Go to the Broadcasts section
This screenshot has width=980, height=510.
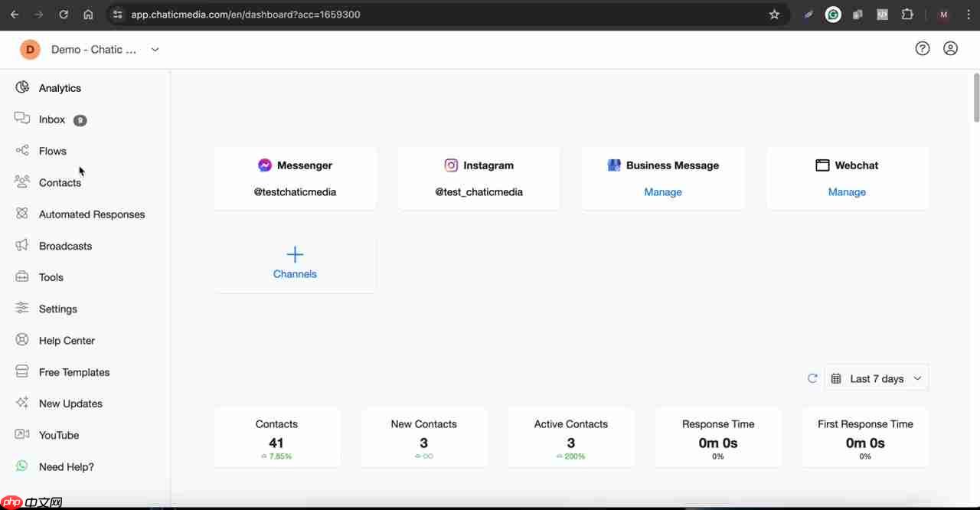click(65, 246)
